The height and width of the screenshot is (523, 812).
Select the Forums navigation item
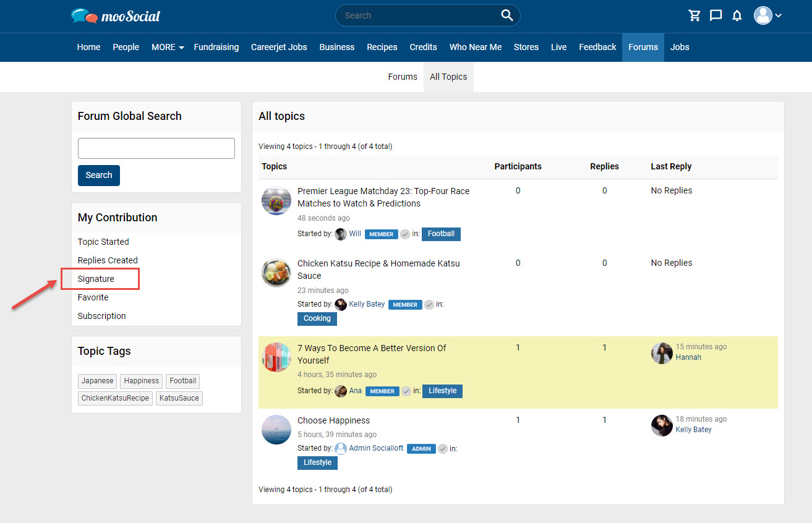(x=643, y=47)
